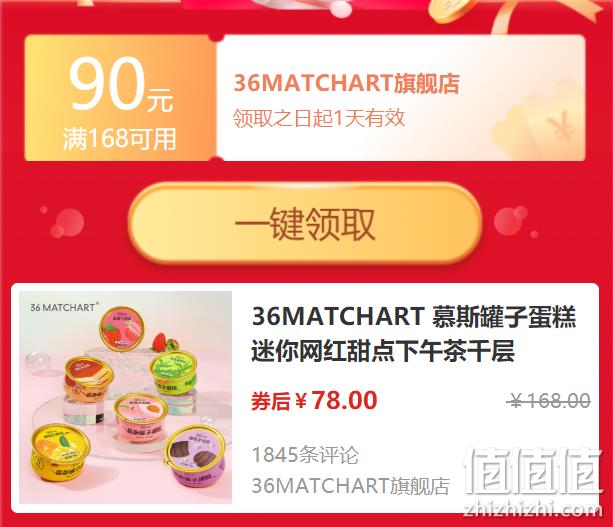Open 36MATCHART旗舰店 store link under reviews
Image resolution: width=613 pixels, height=527 pixels.
pyautogui.click(x=351, y=486)
